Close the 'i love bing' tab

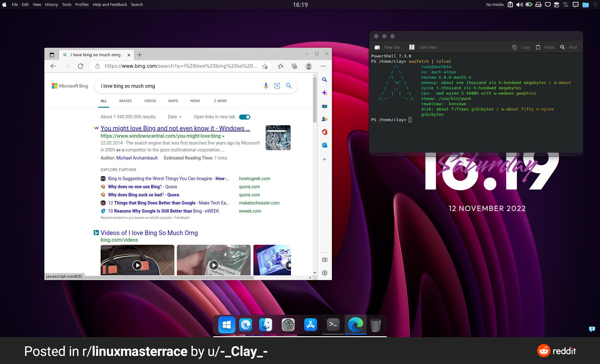(129, 55)
